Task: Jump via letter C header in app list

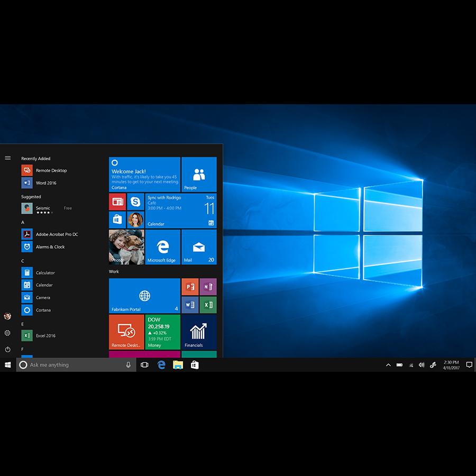Action: click(x=22, y=261)
